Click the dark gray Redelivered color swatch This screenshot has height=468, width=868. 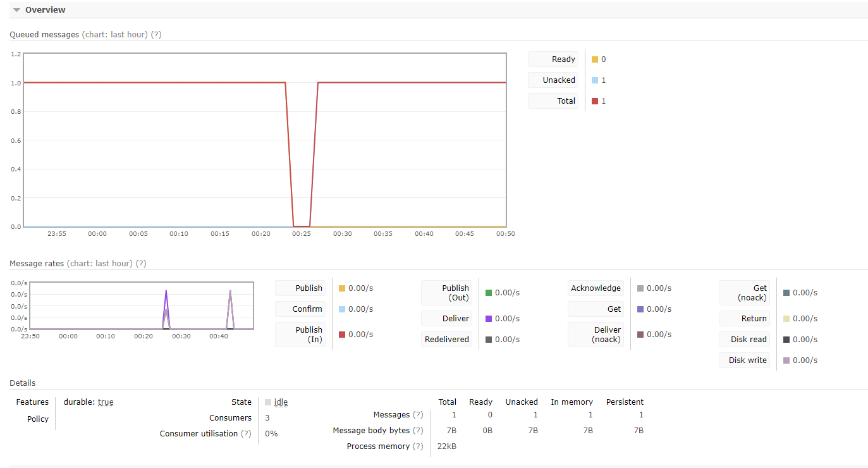pos(489,340)
